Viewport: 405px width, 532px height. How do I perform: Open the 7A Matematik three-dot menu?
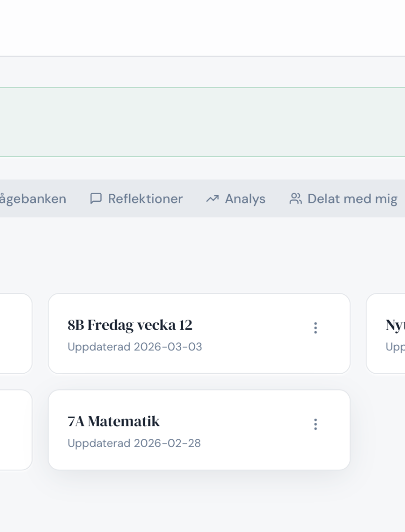(315, 424)
